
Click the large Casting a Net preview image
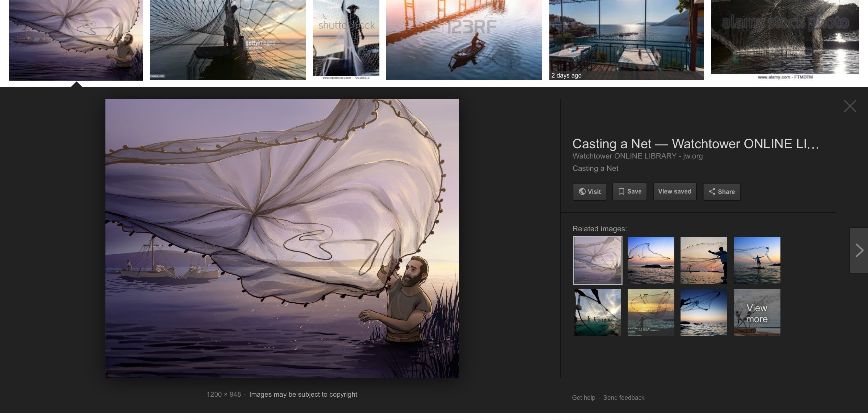point(282,238)
